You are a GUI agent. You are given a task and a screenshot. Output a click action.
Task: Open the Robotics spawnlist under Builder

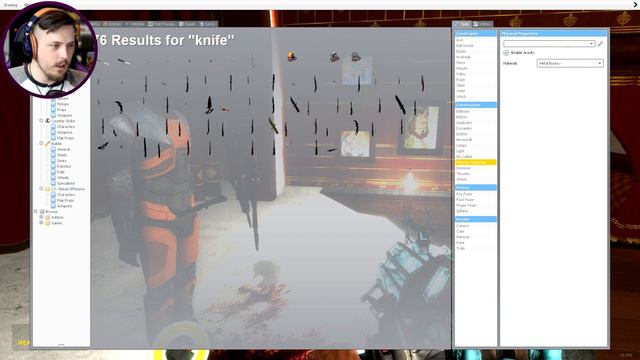click(x=64, y=166)
